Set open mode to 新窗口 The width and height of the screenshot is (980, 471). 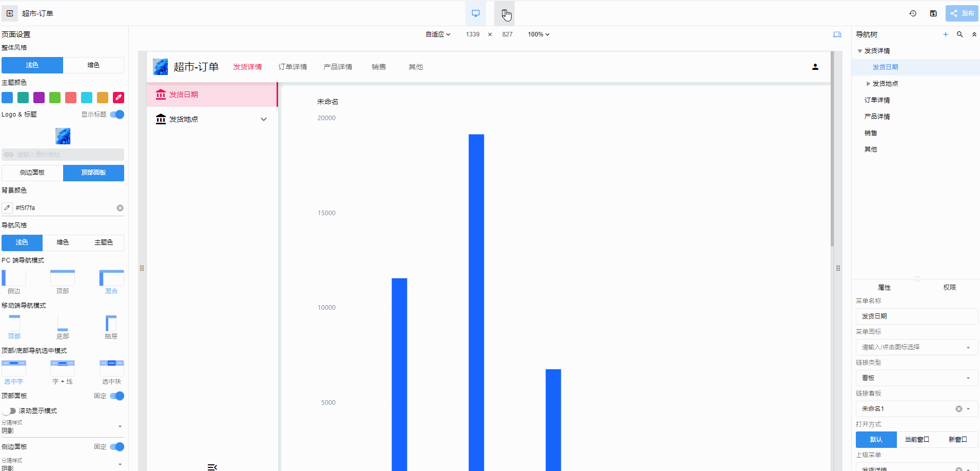(x=957, y=440)
